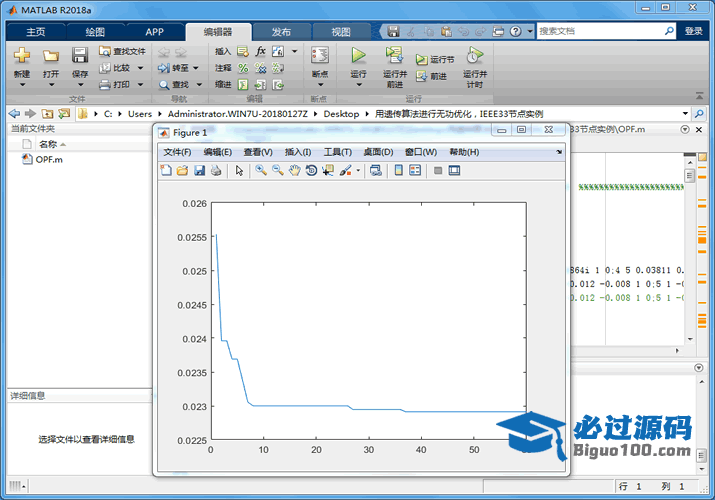Toggle the Pan hand tool
The image size is (715, 500).
pos(295,171)
